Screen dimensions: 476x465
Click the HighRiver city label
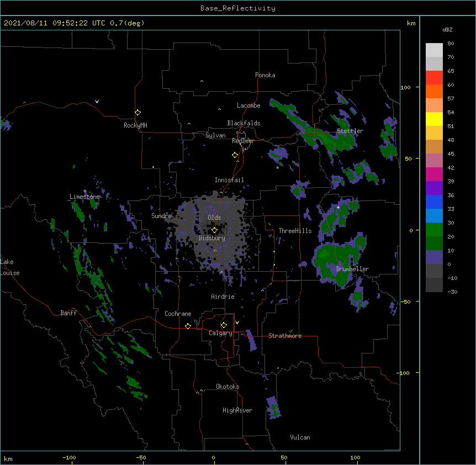coord(237,410)
